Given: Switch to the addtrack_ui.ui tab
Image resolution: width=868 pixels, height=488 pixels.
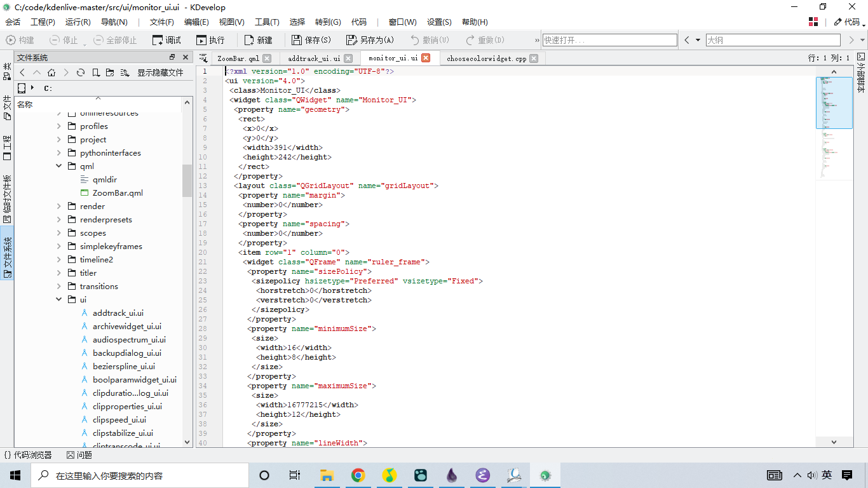Looking at the screenshot, I should tap(314, 58).
